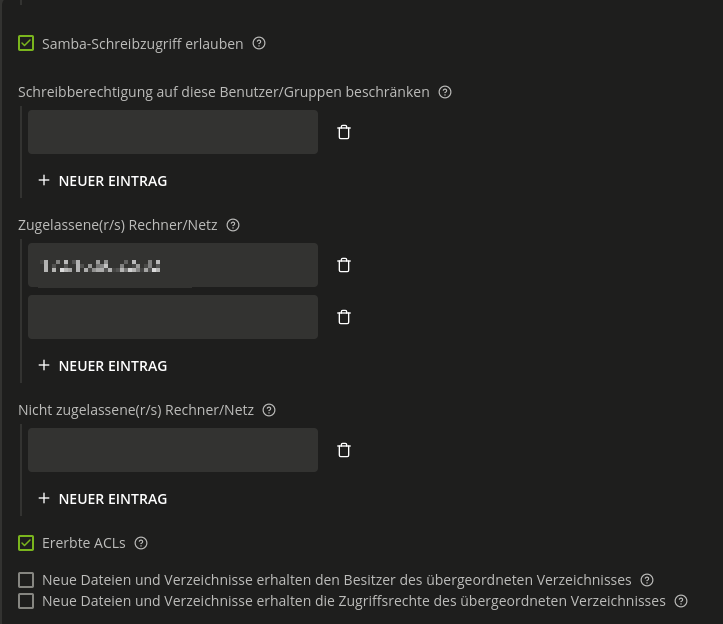The image size is (723, 624).
Task: Enable new files inherit parent directory owner
Action: 26,580
